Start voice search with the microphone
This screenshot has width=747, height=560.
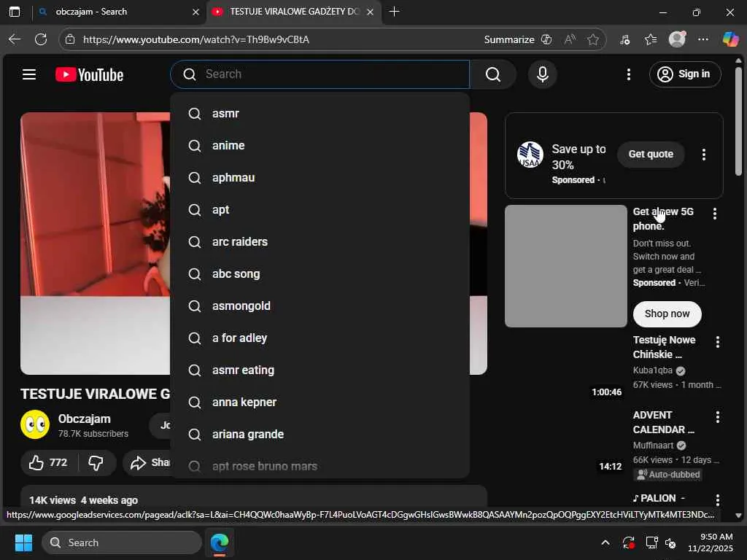(x=542, y=74)
